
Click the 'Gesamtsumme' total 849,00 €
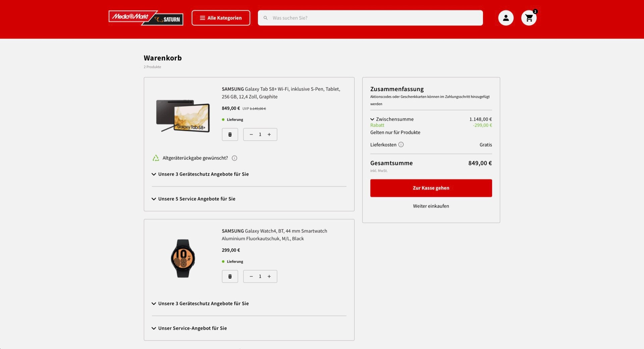pyautogui.click(x=480, y=163)
